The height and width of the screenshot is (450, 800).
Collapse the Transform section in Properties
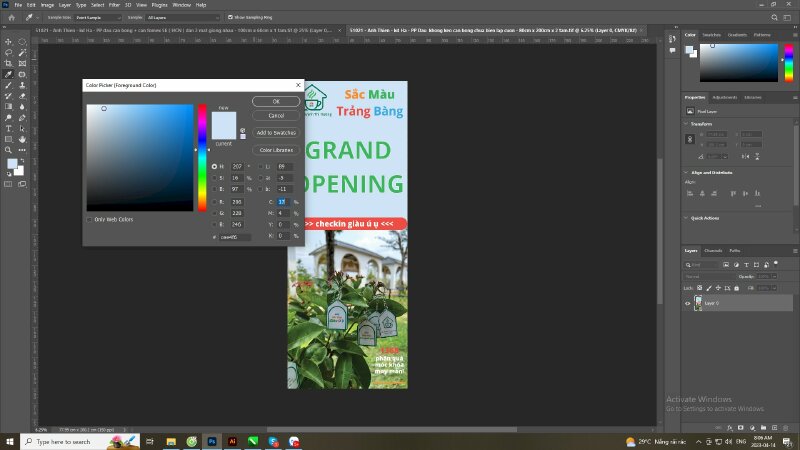[x=688, y=123]
